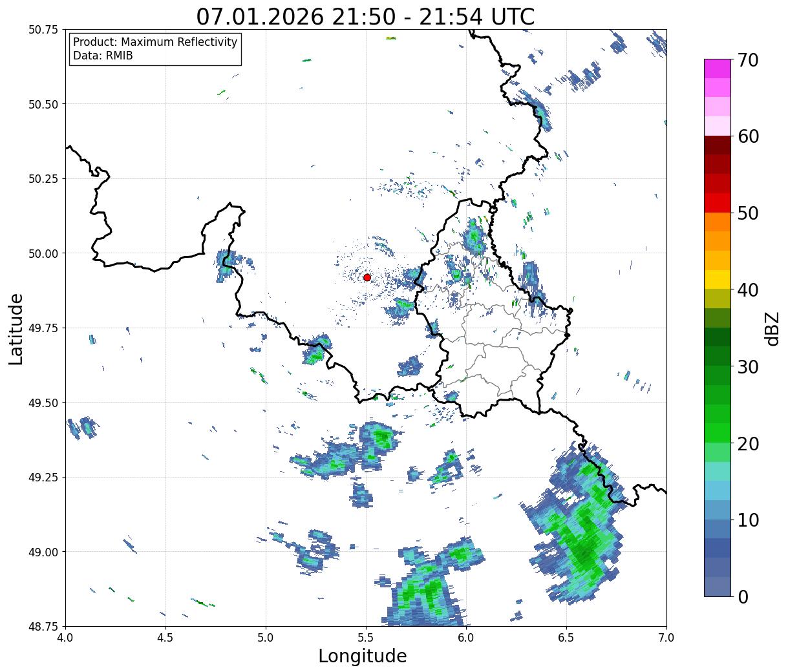The width and height of the screenshot is (788, 672).
Task: Click the latitude tick label 49.75
Action: tap(43, 328)
